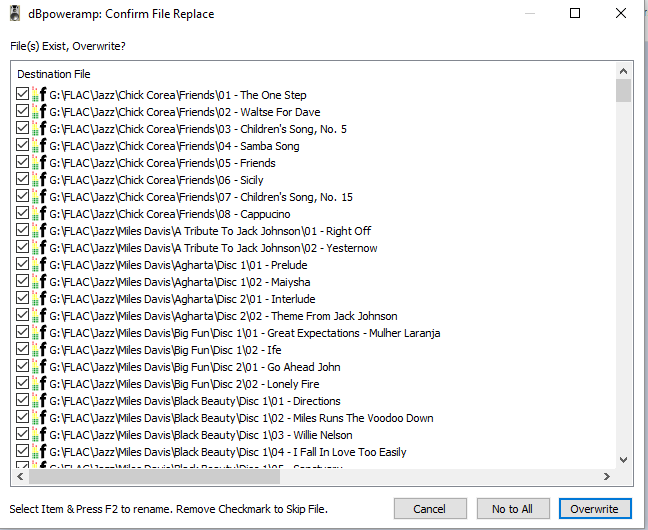Click the vertical scrollbar down arrow

(x=624, y=459)
